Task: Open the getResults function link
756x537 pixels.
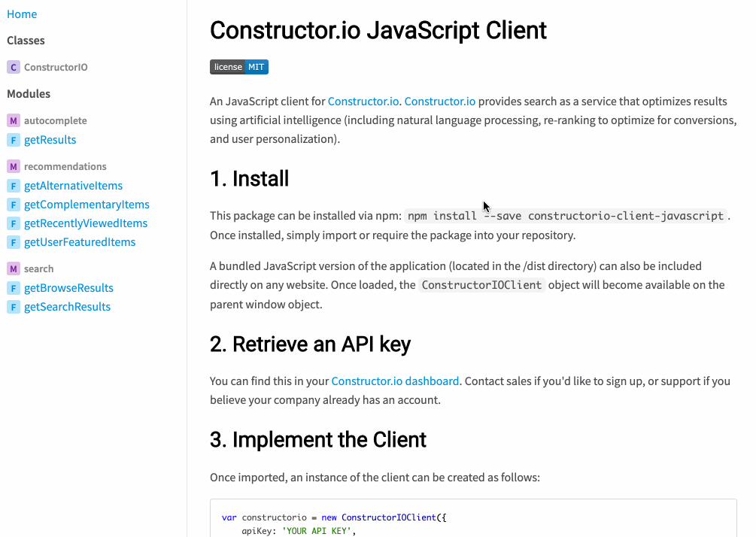Action: tap(50, 140)
